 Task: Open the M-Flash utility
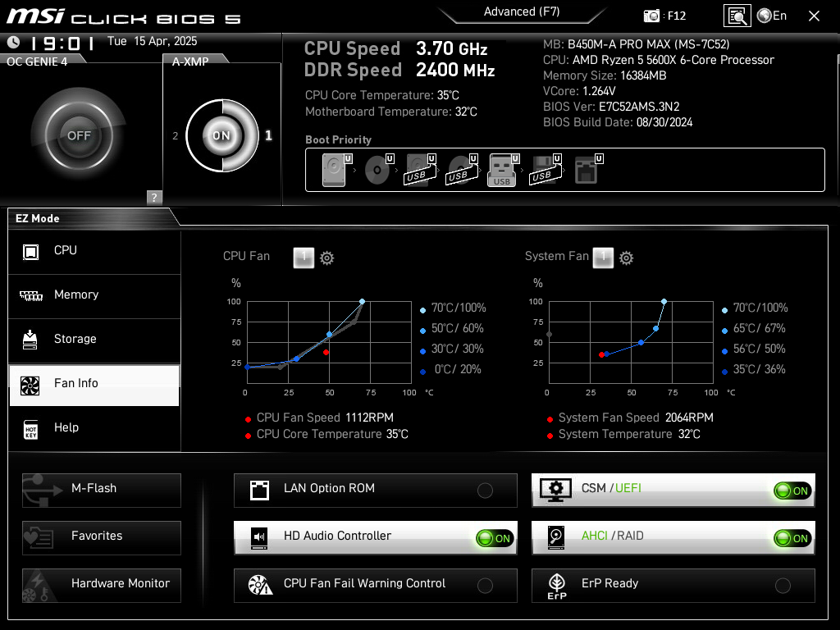click(x=101, y=491)
